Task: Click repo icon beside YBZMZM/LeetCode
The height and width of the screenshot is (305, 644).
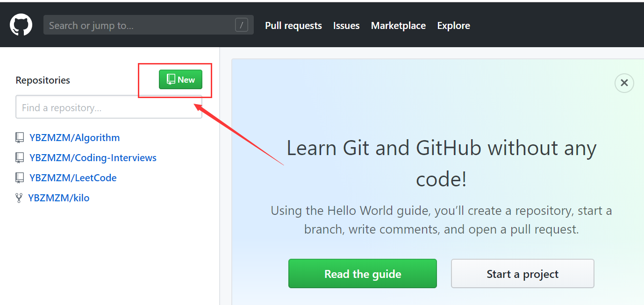Action: click(x=19, y=178)
